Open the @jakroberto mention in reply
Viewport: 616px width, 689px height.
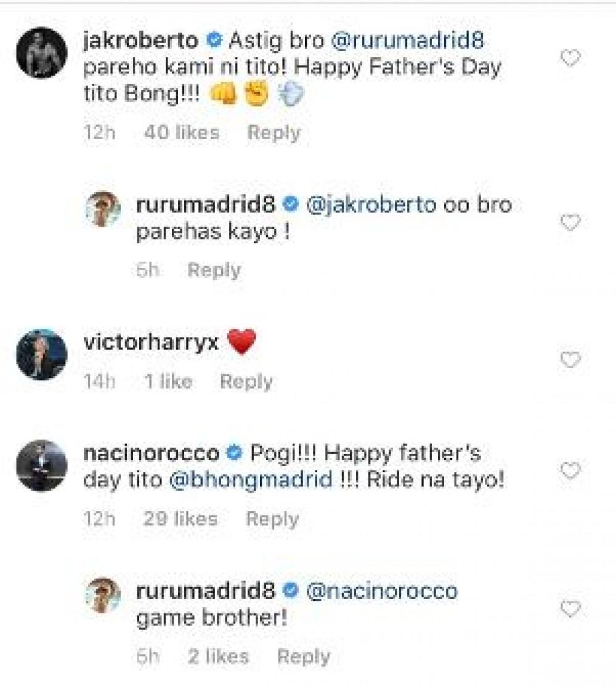tap(370, 205)
